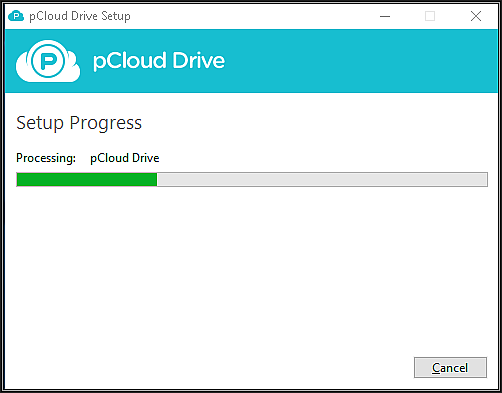The height and width of the screenshot is (393, 502).
Task: Click the word Setup in the window title
Action: tap(116, 16)
